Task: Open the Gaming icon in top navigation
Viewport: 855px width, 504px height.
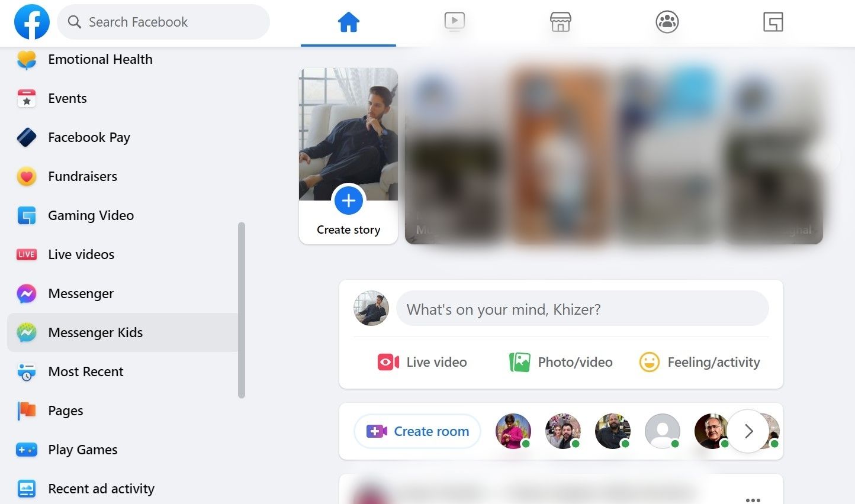Action: (772, 21)
